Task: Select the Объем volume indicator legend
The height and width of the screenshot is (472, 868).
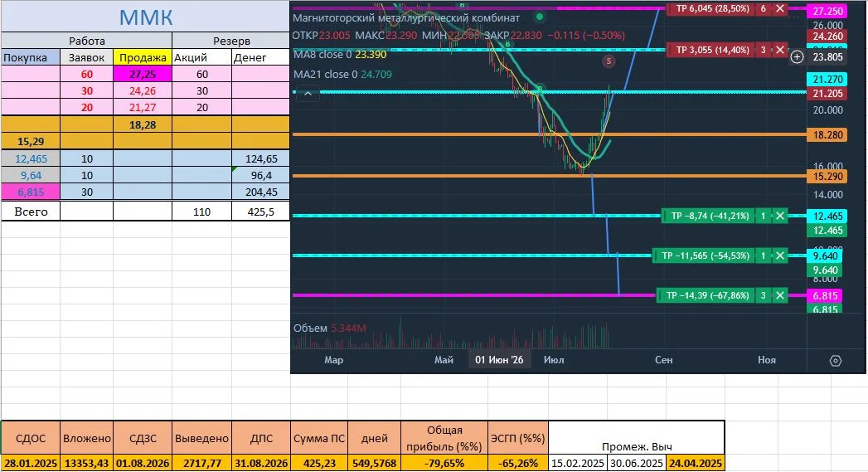Action: [x=329, y=328]
